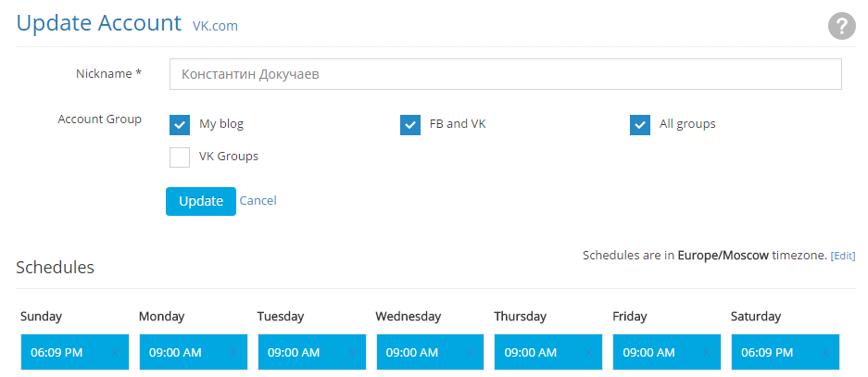Toggle the FB and VK checkbox
The image size is (868, 377).
click(410, 124)
